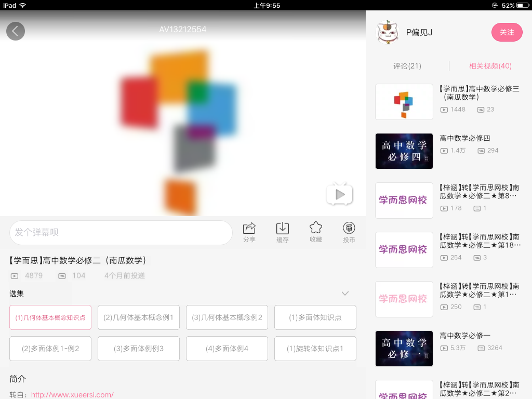Tap the 4个月前投递 upload time

(x=125, y=275)
